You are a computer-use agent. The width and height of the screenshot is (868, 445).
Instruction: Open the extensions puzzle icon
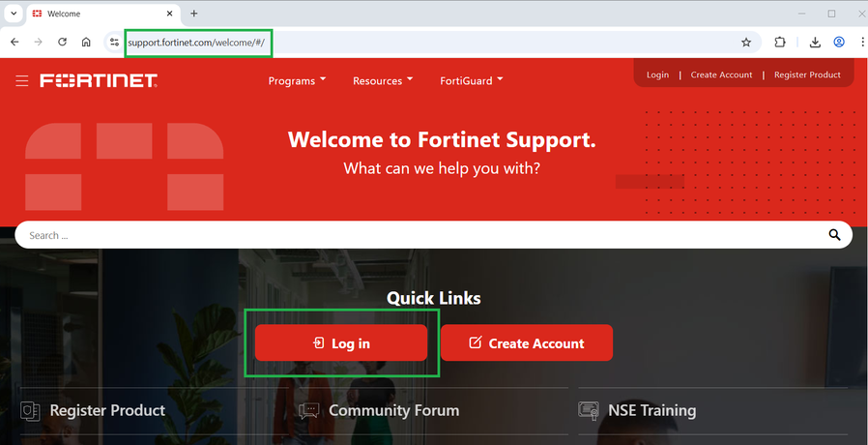pyautogui.click(x=779, y=43)
